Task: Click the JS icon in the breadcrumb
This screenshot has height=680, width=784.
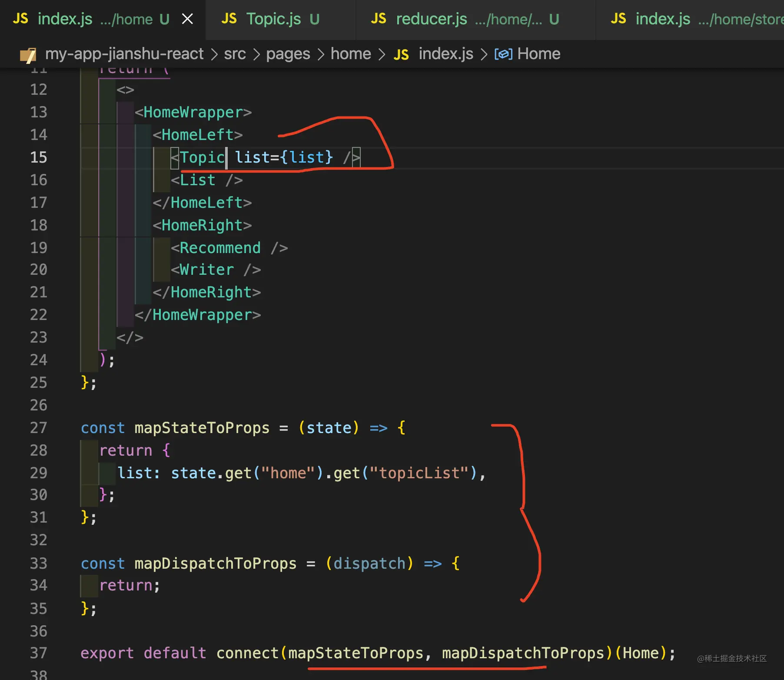Action: point(401,55)
